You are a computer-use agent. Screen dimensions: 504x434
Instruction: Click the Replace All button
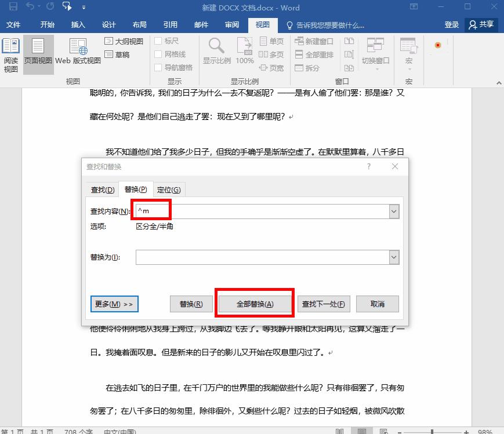tap(254, 304)
